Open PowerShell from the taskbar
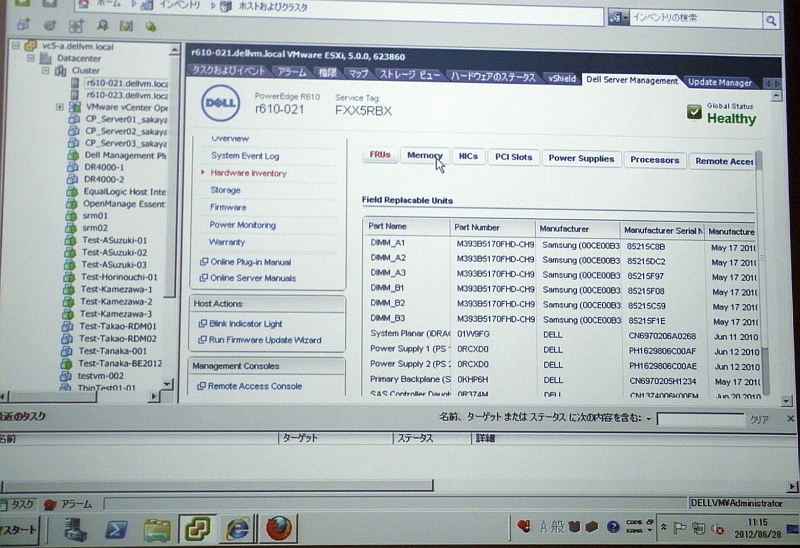Viewport: 800px width, 548px height. pyautogui.click(x=116, y=530)
